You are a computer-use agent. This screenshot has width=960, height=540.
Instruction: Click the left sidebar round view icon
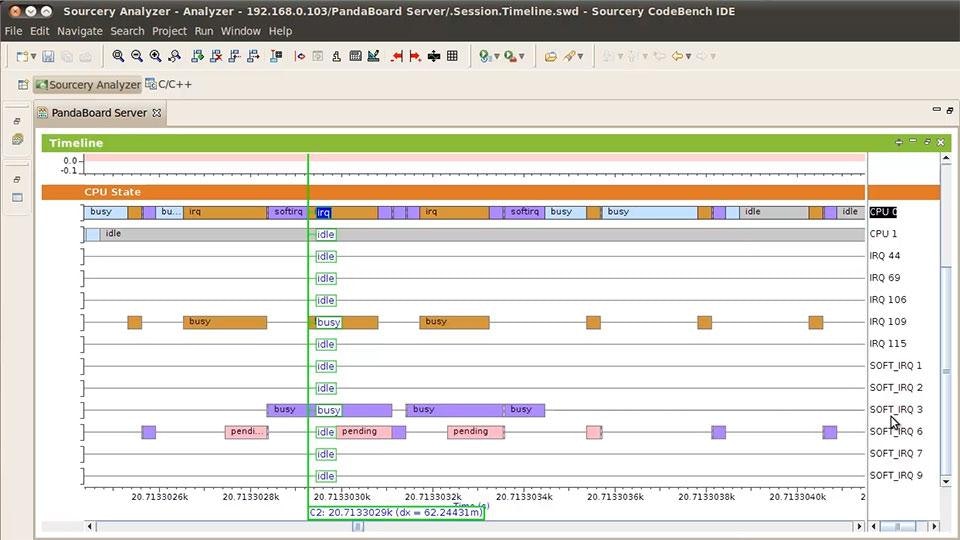tap(17, 140)
